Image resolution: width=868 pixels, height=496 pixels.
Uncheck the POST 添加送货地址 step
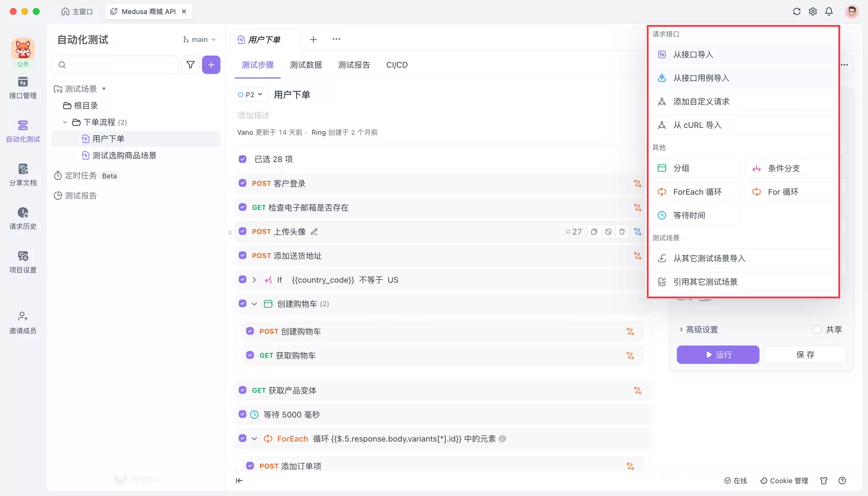point(243,255)
